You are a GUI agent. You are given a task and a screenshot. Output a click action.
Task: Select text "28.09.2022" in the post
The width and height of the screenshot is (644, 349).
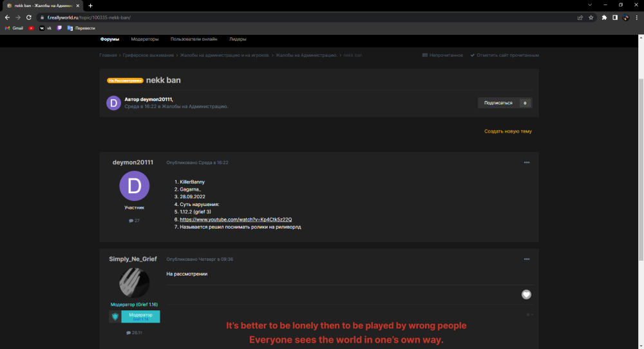[x=192, y=196]
